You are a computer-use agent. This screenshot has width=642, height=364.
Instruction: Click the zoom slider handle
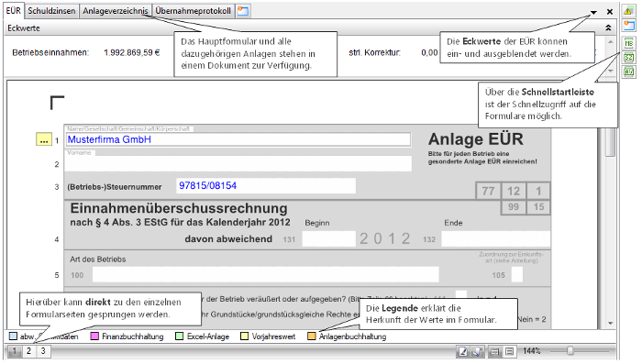point(570,351)
